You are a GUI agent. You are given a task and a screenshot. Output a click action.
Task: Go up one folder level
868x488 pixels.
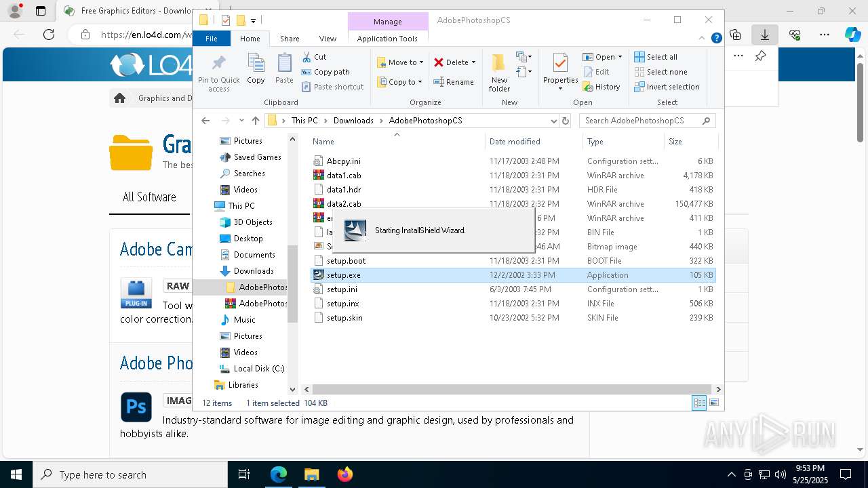pos(256,121)
